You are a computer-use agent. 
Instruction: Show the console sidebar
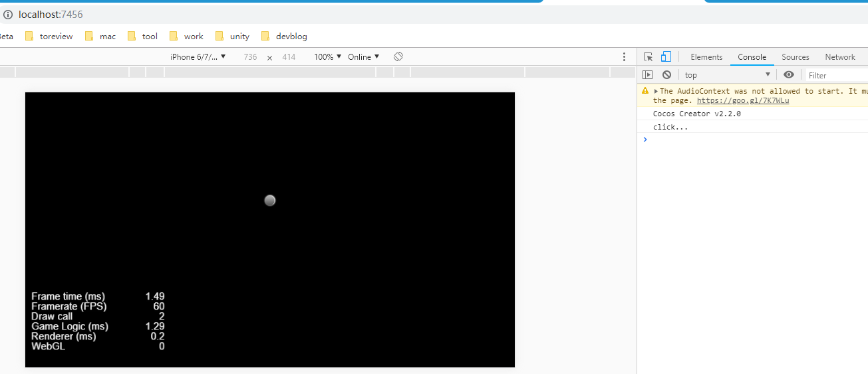[x=647, y=75]
